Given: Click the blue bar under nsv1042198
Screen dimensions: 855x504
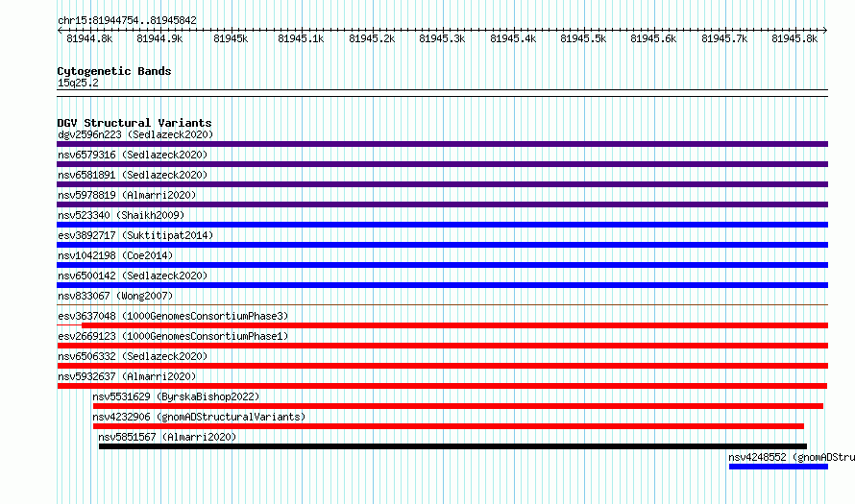Looking at the screenshot, I should coord(442,265).
